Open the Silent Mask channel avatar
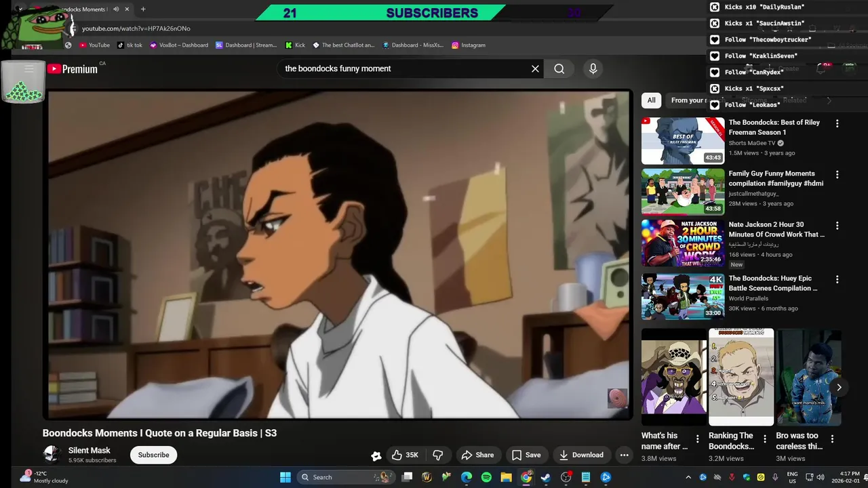 (x=52, y=454)
